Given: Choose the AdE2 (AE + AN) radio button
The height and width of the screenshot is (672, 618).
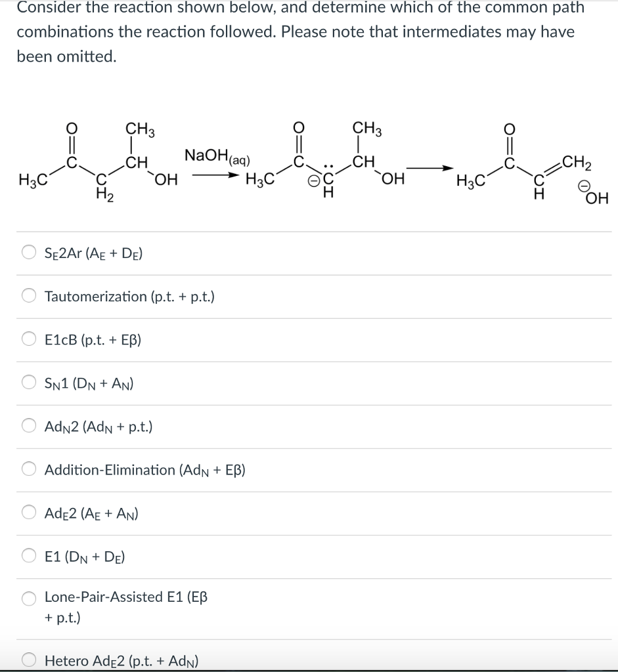Looking at the screenshot, I should tap(29, 513).
